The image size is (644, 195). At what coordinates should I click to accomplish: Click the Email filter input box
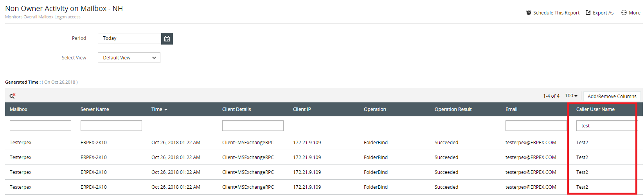pos(536,125)
